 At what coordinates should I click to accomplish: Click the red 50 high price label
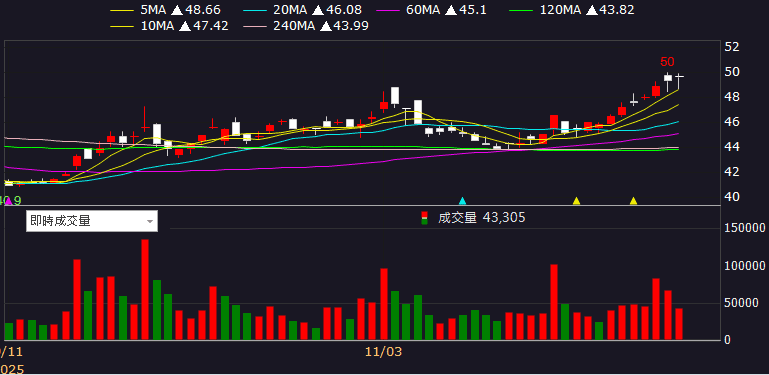pyautogui.click(x=667, y=62)
